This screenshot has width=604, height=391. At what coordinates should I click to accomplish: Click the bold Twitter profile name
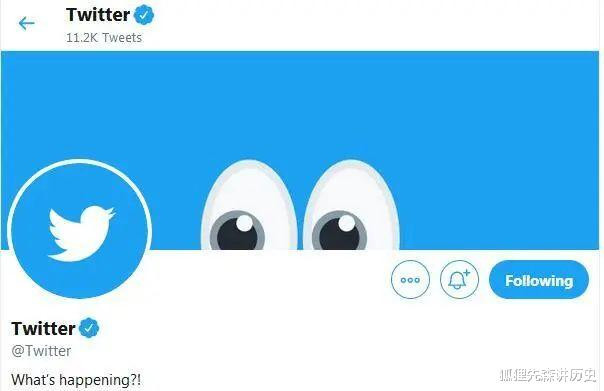click(43, 328)
